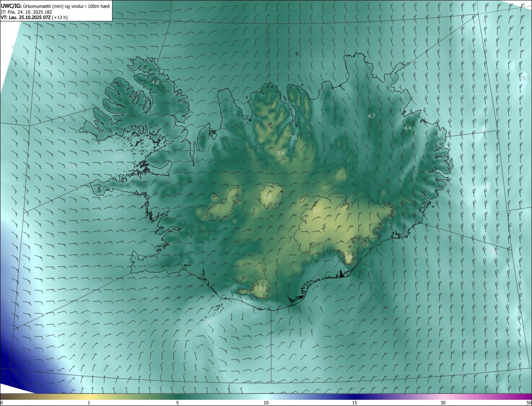Click the 2.5 value label on the central glacier
The image size is (532, 406).
pyautogui.click(x=268, y=197)
